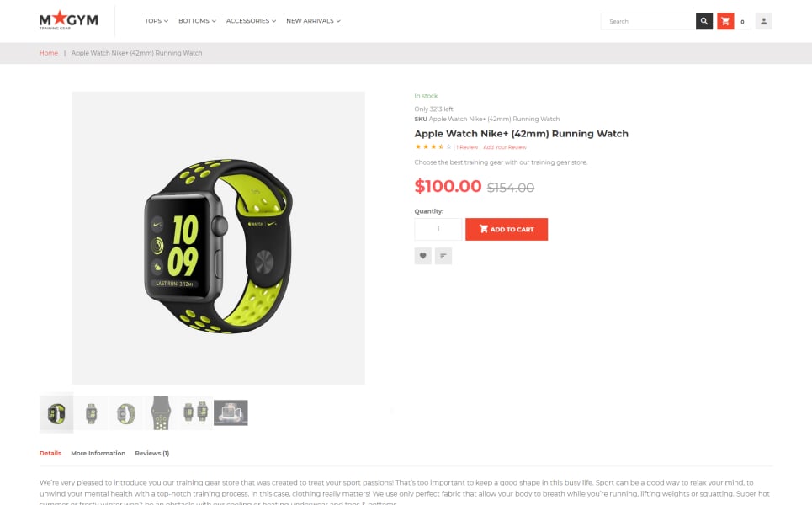Open the Add Your Review link
Screen dimensions: 812x505
pyautogui.click(x=504, y=147)
